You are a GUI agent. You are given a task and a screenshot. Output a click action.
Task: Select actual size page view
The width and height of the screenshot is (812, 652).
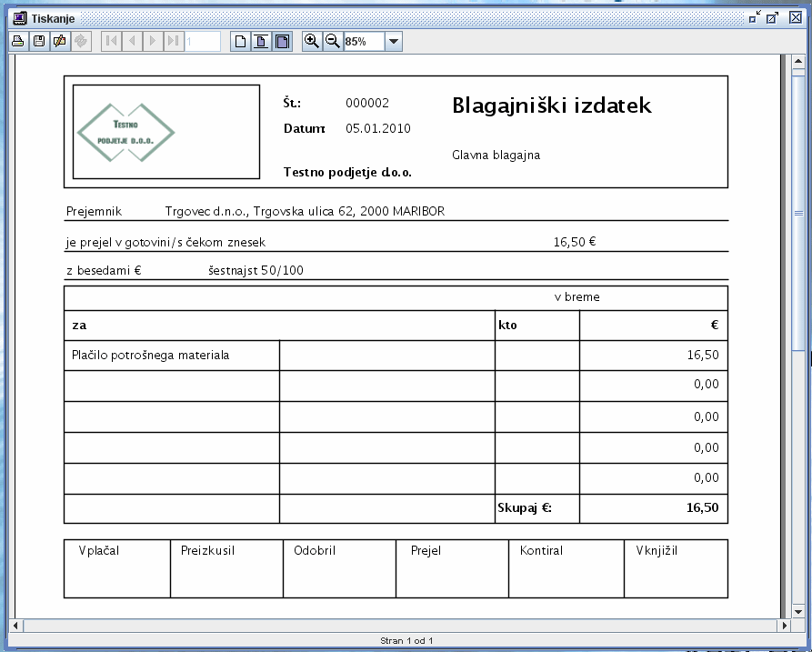click(x=240, y=41)
